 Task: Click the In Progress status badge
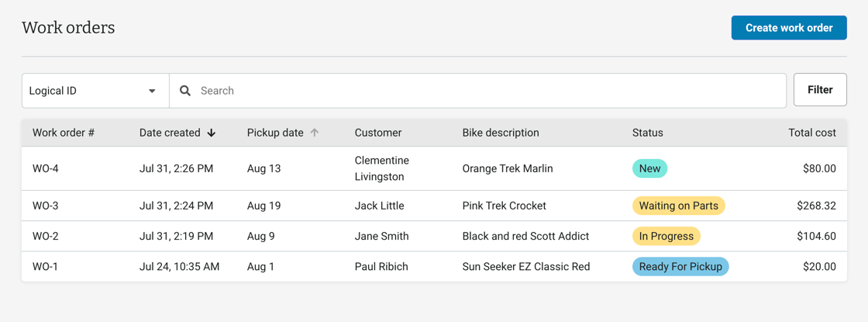pyautogui.click(x=666, y=236)
